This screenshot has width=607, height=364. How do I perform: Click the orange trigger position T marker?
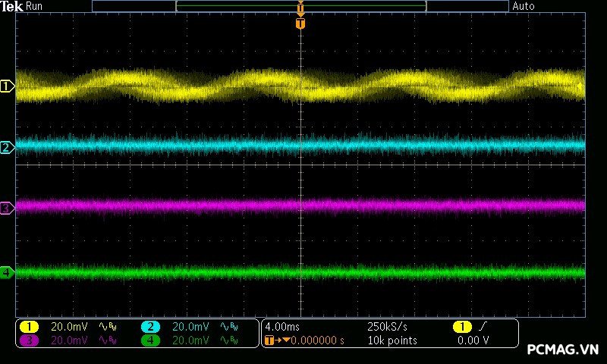(x=300, y=24)
